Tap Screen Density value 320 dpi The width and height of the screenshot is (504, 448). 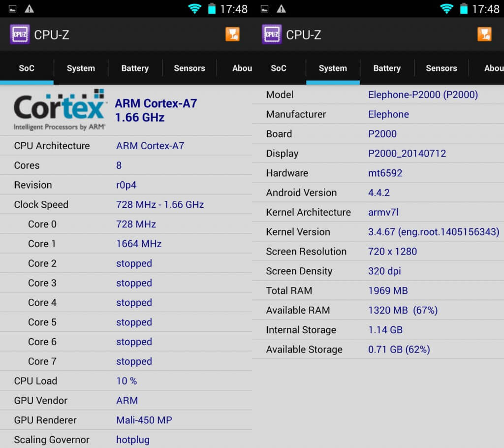coord(384,271)
